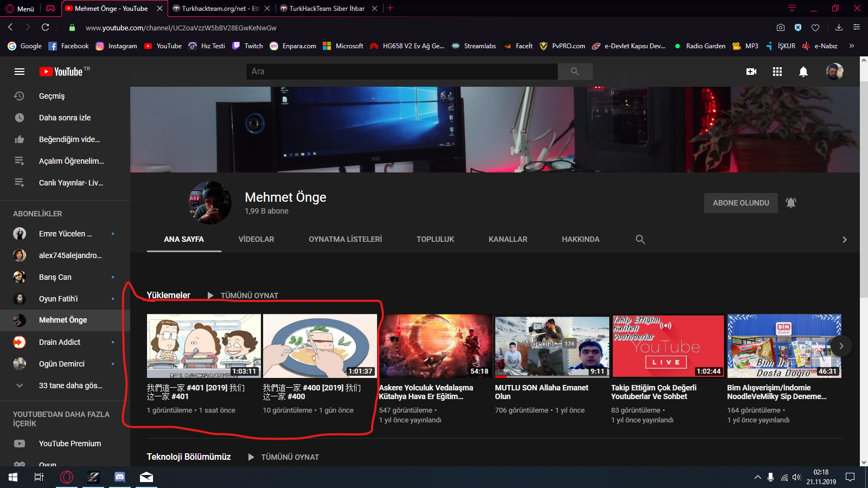Open Twitch bookmark
Screen dimensions: 868x488
click(x=247, y=46)
